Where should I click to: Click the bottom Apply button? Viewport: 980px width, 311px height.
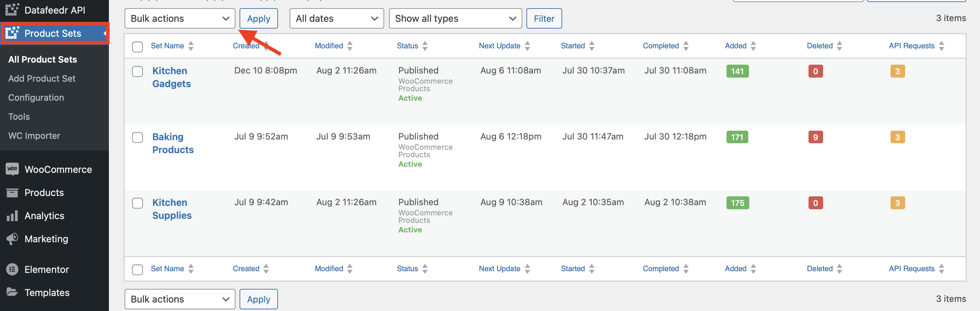pyautogui.click(x=259, y=299)
